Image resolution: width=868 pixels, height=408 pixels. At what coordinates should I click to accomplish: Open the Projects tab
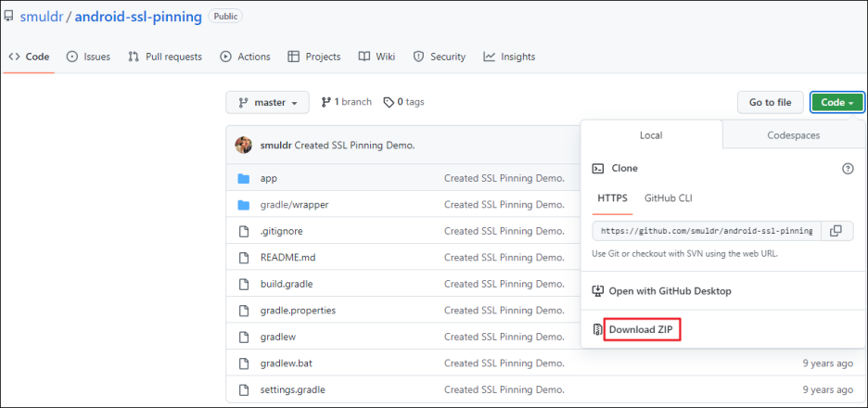point(314,57)
